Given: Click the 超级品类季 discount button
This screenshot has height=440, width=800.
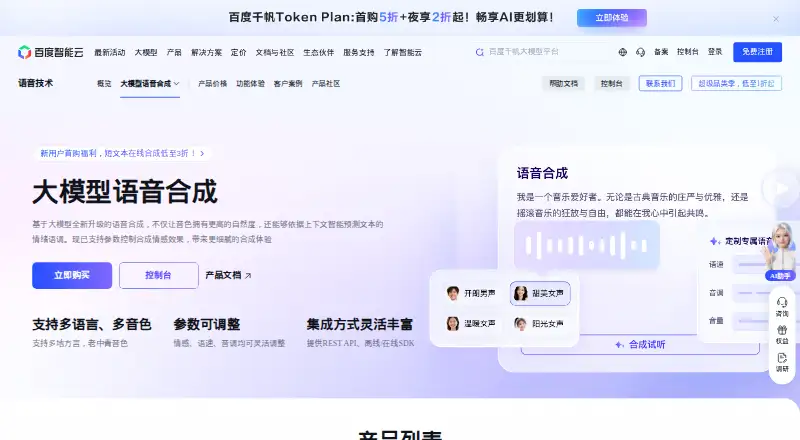Looking at the screenshot, I should point(736,84).
